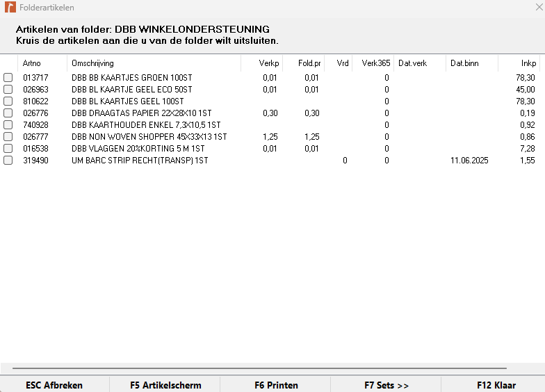Click the Vrd column header

(339, 63)
